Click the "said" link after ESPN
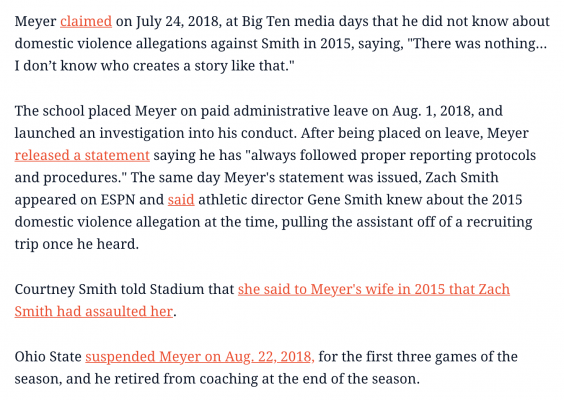 point(181,200)
